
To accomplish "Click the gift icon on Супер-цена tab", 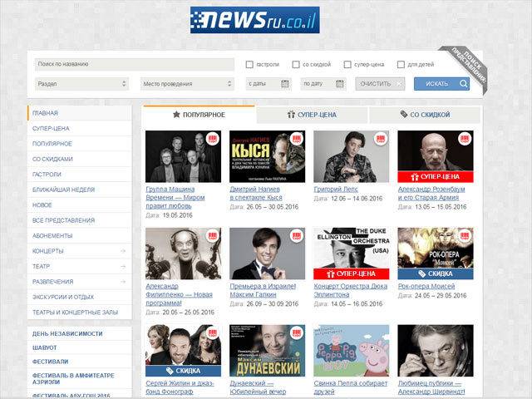I will (x=291, y=115).
